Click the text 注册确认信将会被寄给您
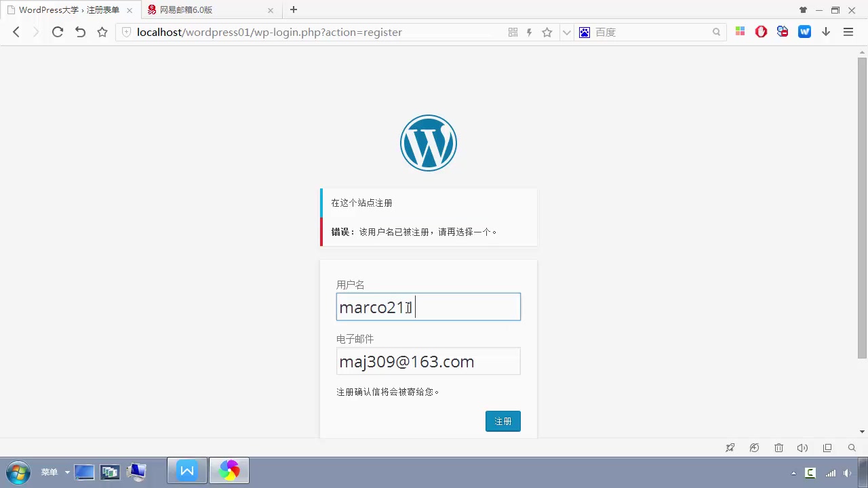The height and width of the screenshot is (488, 868). [x=388, y=392]
